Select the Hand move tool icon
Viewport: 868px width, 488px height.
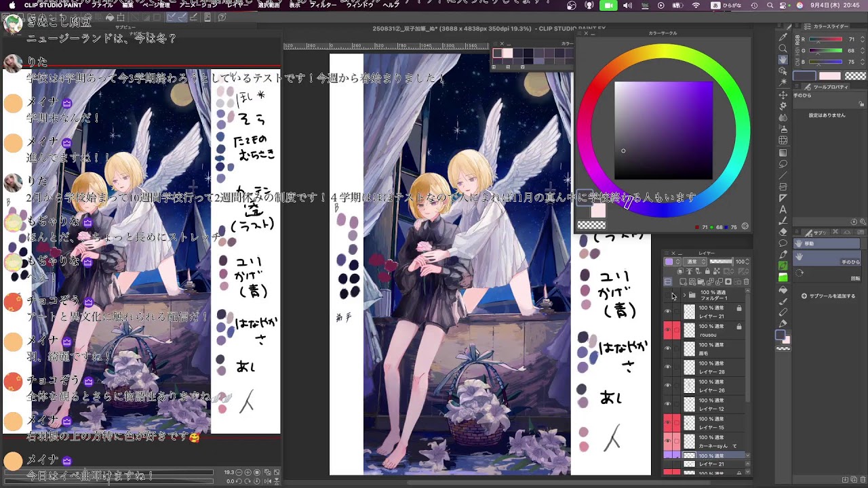(783, 60)
